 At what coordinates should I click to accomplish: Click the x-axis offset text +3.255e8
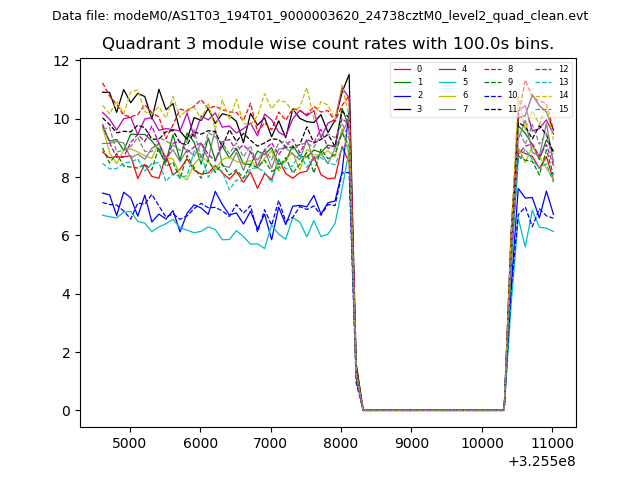(541, 461)
